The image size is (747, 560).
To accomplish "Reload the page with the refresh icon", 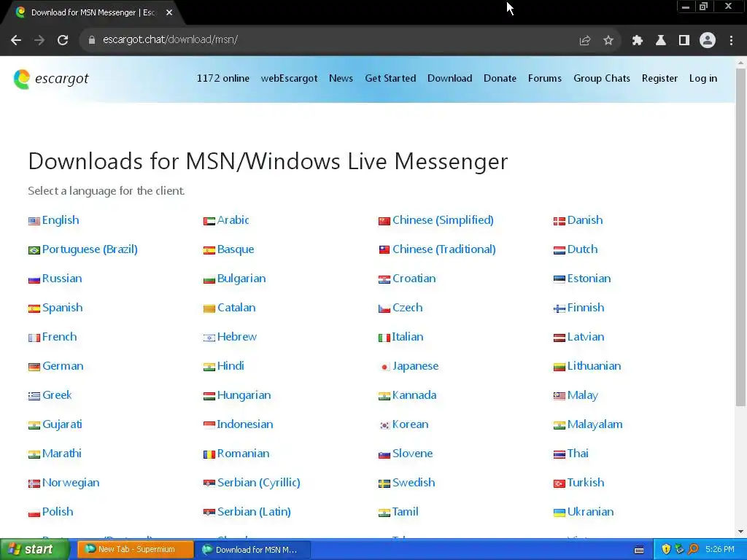I will [x=63, y=40].
